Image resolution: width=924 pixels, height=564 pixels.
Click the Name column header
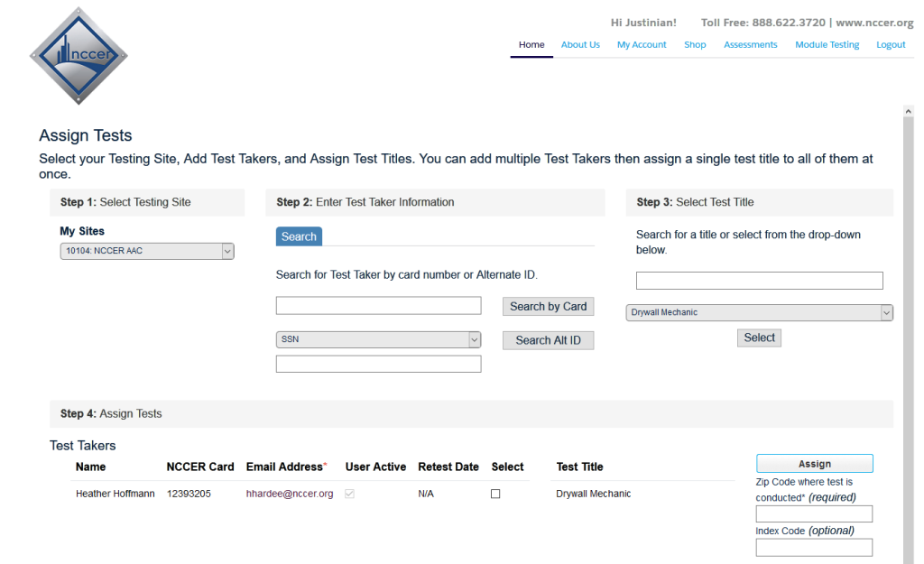click(91, 467)
